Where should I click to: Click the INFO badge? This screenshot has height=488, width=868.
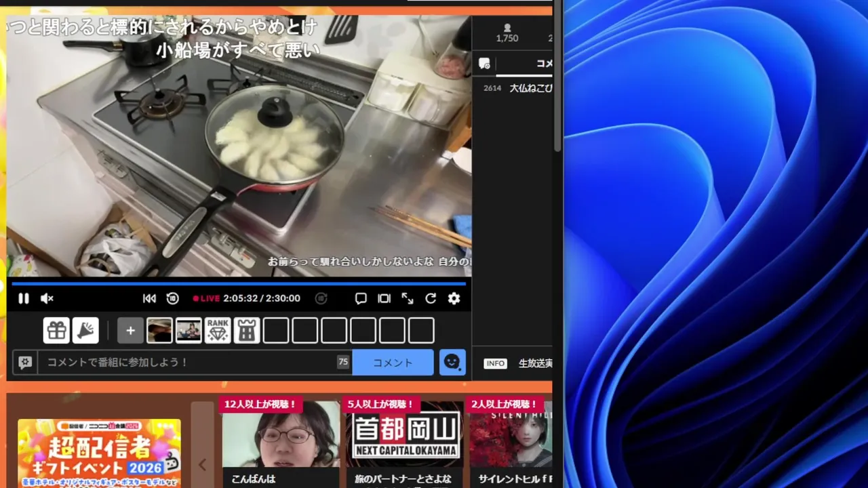pos(495,363)
